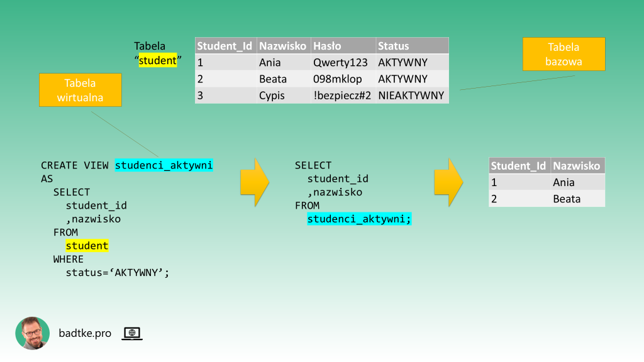Screen dimensions: 644x362
Task: Click the Hasło column header
Action: [x=327, y=46]
